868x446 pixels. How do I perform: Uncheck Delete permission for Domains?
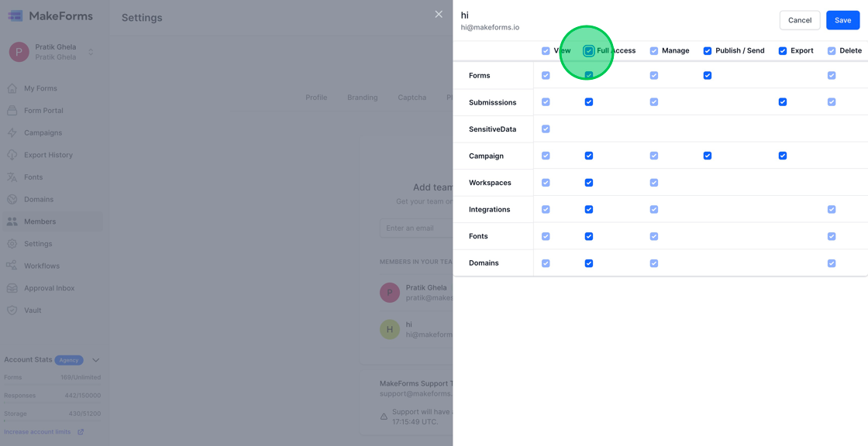(832, 263)
